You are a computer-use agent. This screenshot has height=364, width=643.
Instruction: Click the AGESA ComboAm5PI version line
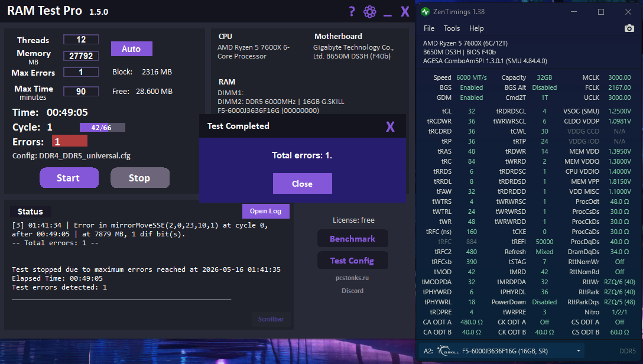pos(485,61)
